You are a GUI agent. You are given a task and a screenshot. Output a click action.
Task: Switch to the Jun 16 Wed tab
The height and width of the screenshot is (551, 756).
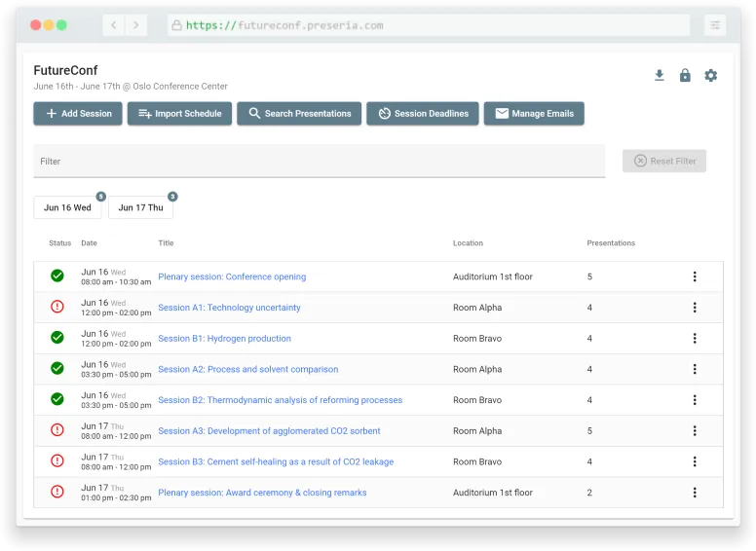(67, 207)
